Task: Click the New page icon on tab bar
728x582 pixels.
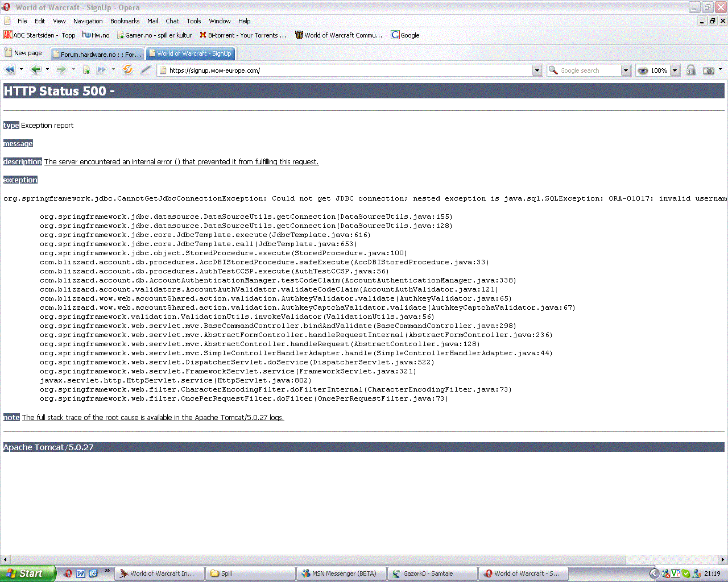Action: click(8, 53)
